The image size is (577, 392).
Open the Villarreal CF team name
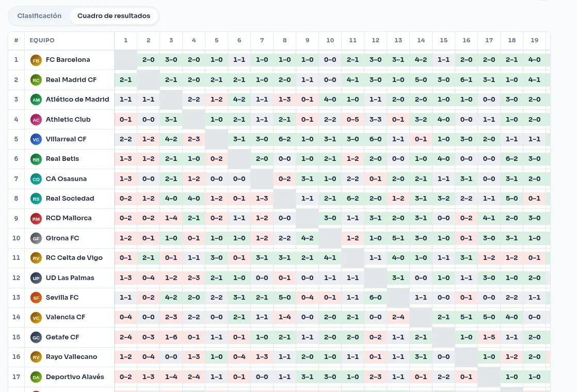click(x=66, y=139)
